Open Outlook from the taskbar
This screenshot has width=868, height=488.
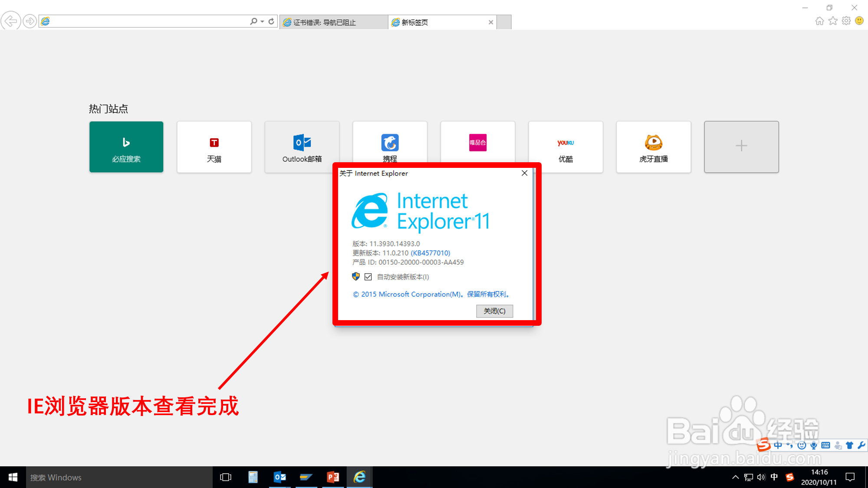tap(280, 477)
